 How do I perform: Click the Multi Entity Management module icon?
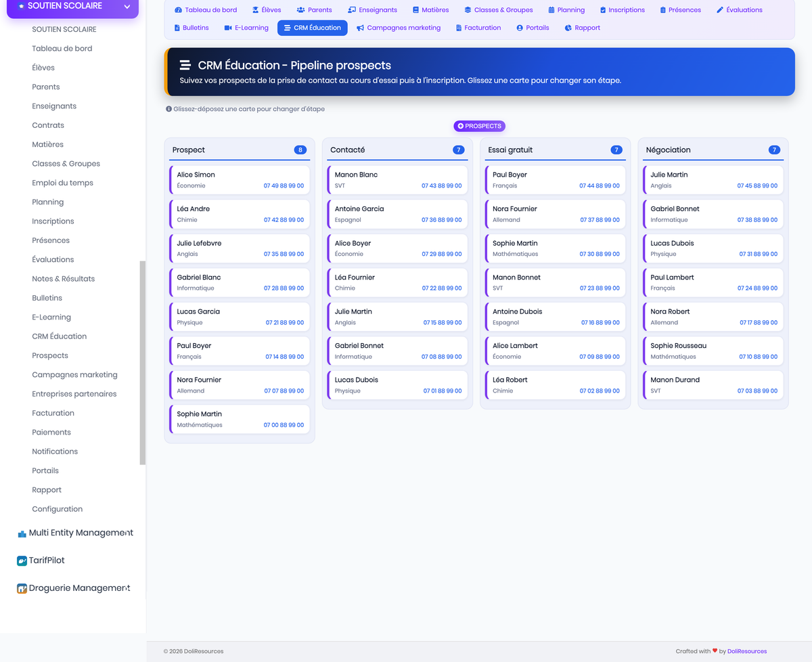(22, 533)
